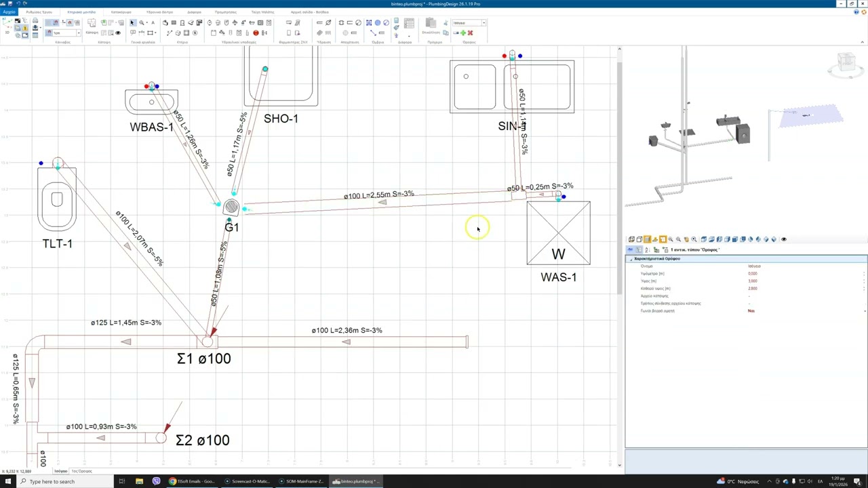Click the Επικόλληση paste button
The image size is (868, 488).
(431, 27)
